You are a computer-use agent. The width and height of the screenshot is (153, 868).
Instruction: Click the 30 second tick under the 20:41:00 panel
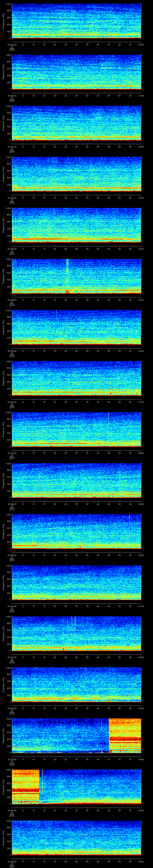[76, 657]
